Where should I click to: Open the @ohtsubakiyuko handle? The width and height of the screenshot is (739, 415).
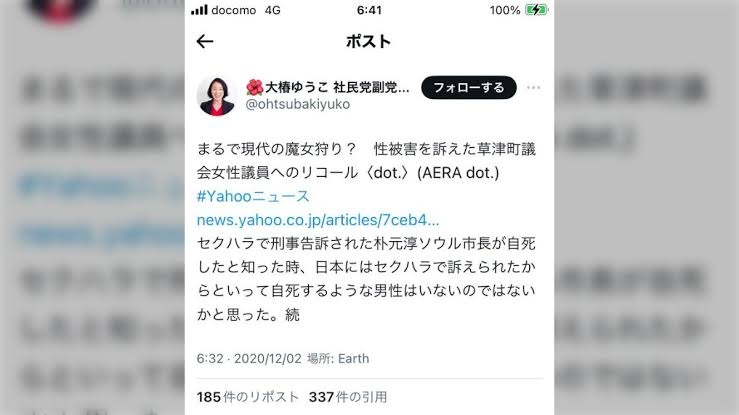click(297, 104)
